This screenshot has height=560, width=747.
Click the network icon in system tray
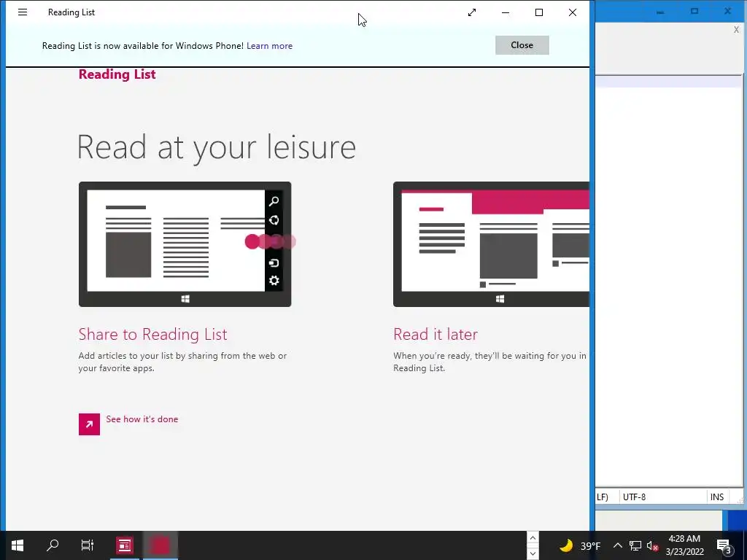(x=635, y=545)
